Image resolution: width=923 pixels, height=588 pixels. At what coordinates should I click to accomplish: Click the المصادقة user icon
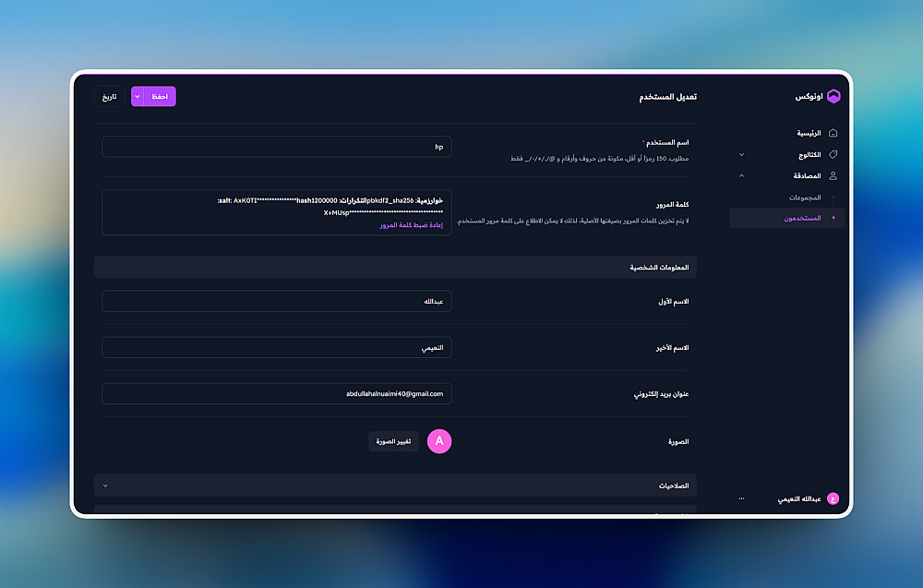point(833,175)
